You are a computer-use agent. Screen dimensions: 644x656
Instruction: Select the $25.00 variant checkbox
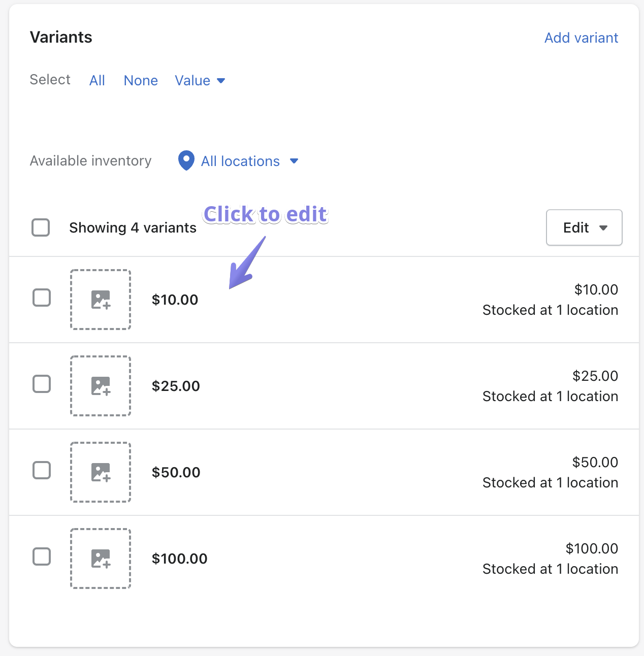coord(42,384)
